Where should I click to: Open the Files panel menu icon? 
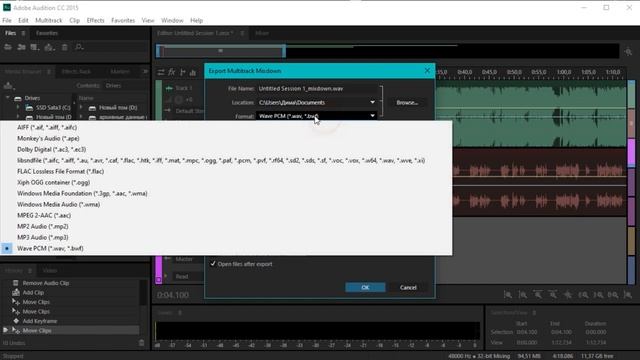[23, 33]
